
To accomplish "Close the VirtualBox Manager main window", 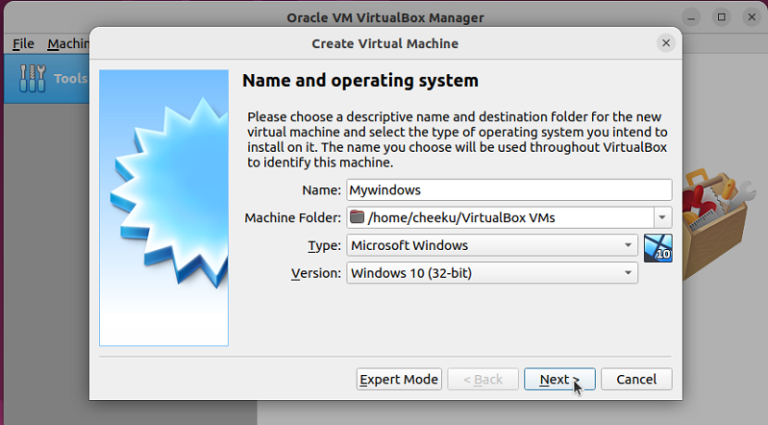I will [752, 18].
